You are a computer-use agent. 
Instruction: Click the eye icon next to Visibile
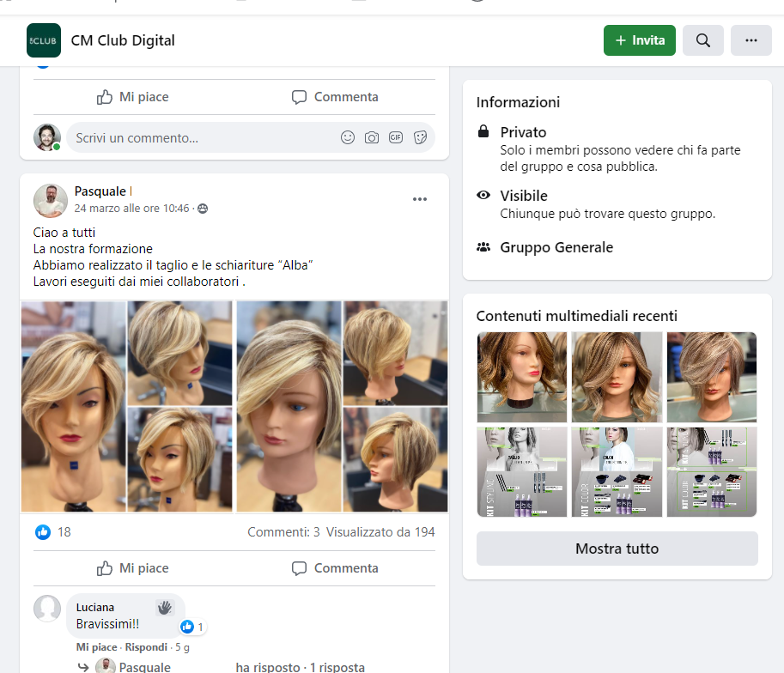point(483,195)
